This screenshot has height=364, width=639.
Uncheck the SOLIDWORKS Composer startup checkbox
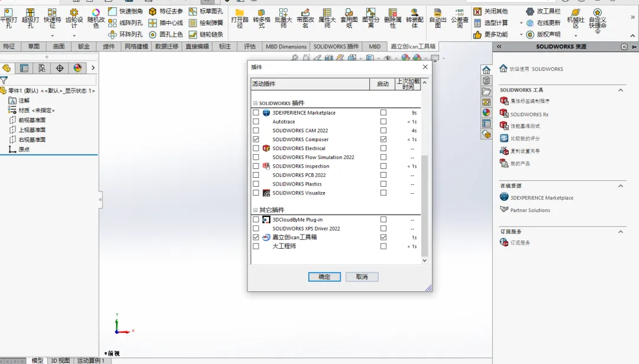point(383,139)
